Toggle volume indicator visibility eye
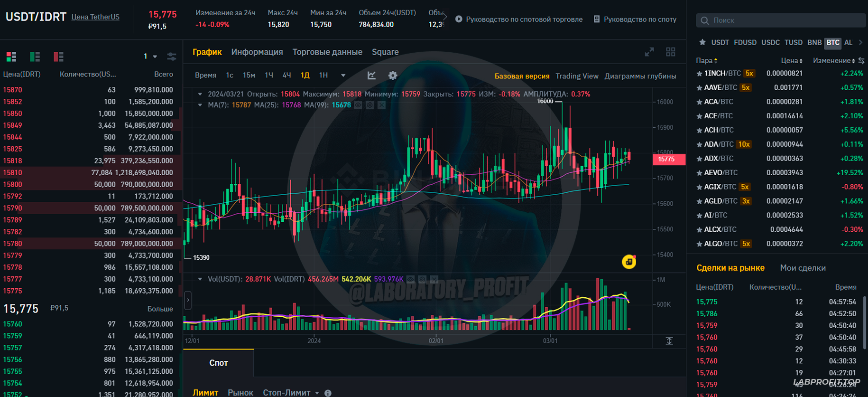868x397 pixels. coord(411,279)
